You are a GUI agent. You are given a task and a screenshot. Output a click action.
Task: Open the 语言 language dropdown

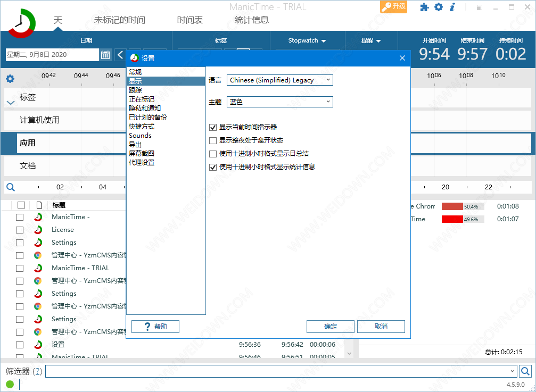pyautogui.click(x=279, y=80)
